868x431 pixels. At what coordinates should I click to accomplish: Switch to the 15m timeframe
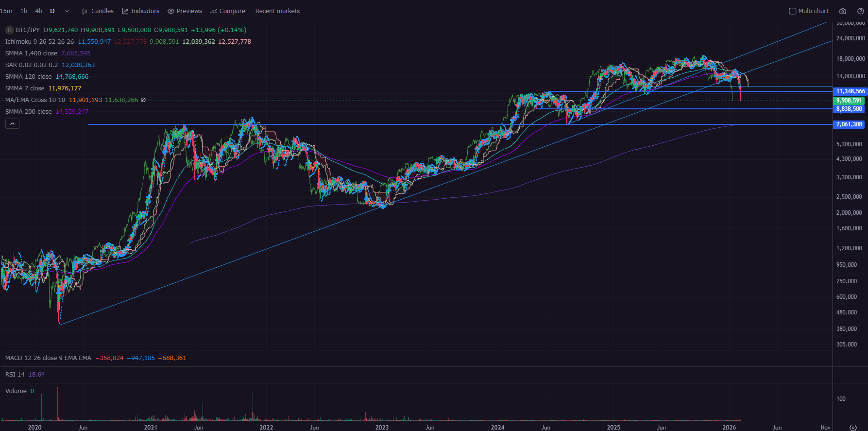pyautogui.click(x=6, y=11)
